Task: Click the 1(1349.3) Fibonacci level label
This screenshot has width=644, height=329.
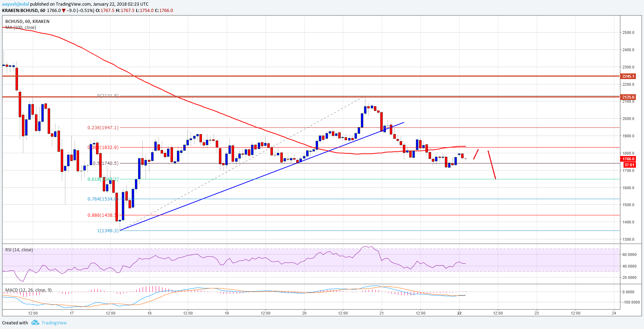Action: (108, 231)
